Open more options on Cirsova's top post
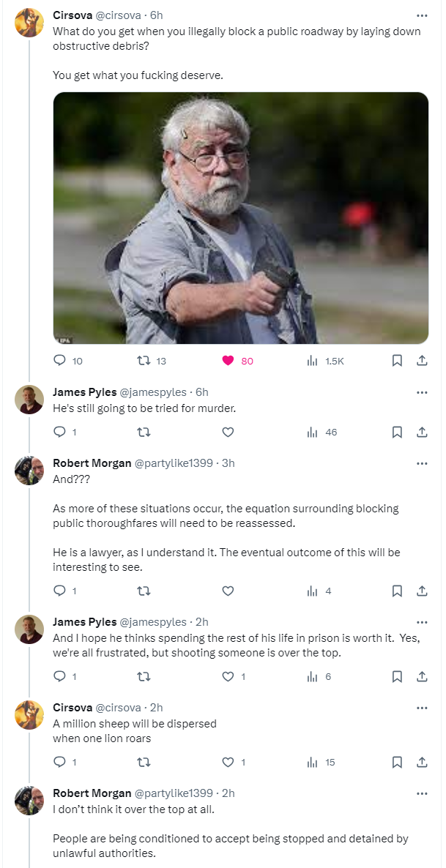Image resolution: width=446 pixels, height=868 pixels. (x=422, y=15)
